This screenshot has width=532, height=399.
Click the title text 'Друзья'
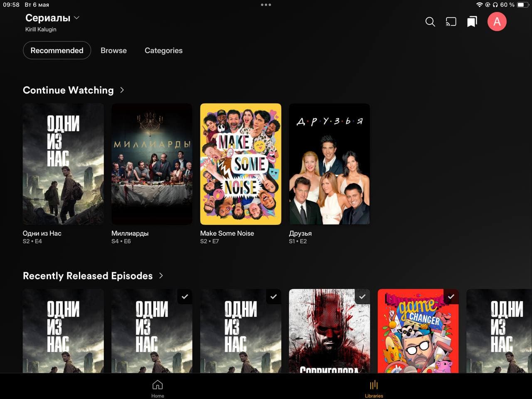(300, 233)
